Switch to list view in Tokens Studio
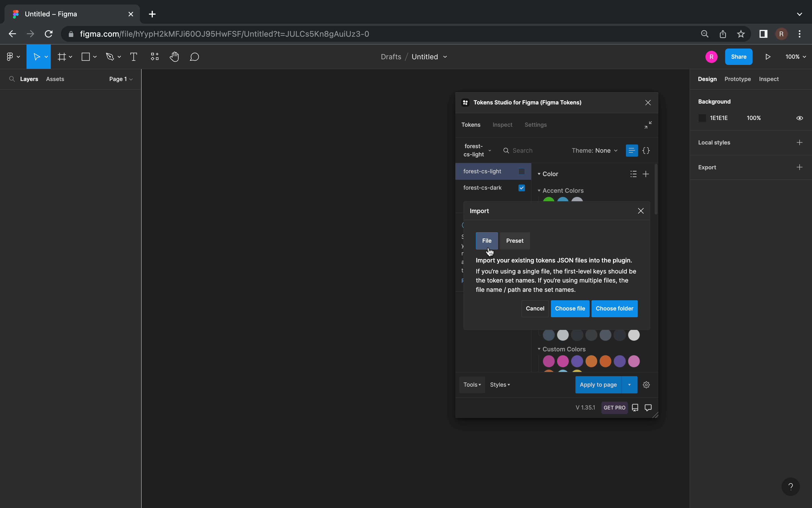Viewport: 812px width, 508px height. coord(632,150)
